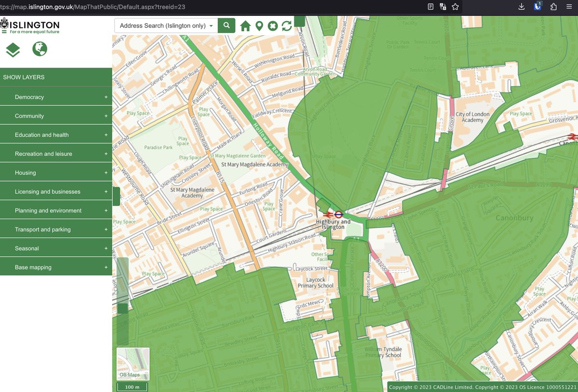Screen dimensions: 578x392
Task: Click the Laycock Primary School label
Action: (x=315, y=283)
